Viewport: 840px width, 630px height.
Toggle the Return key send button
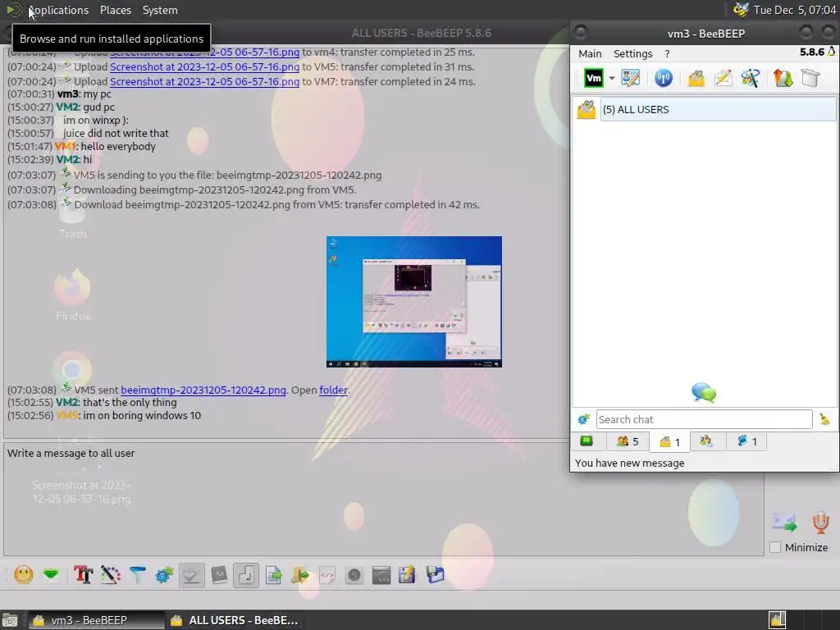(x=246, y=575)
